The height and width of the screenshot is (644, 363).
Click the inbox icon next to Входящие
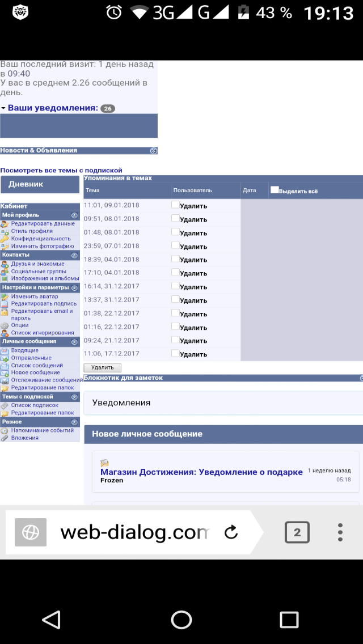pos(5,351)
